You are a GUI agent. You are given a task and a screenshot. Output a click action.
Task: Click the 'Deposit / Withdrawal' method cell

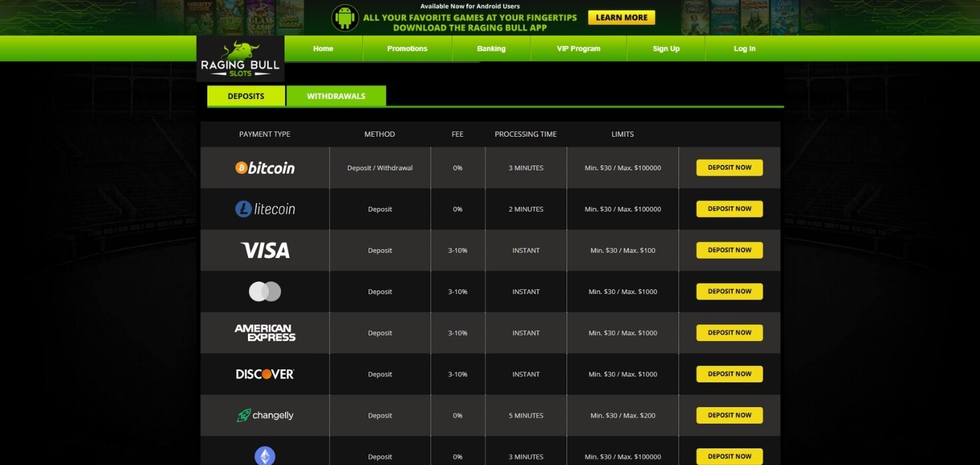click(380, 168)
